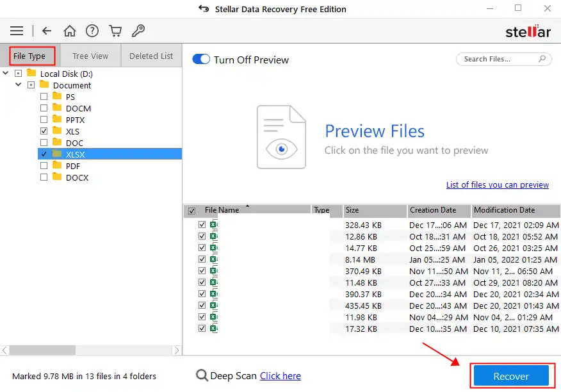Uncheck the 8.14 MB file checkbox

pos(202,259)
